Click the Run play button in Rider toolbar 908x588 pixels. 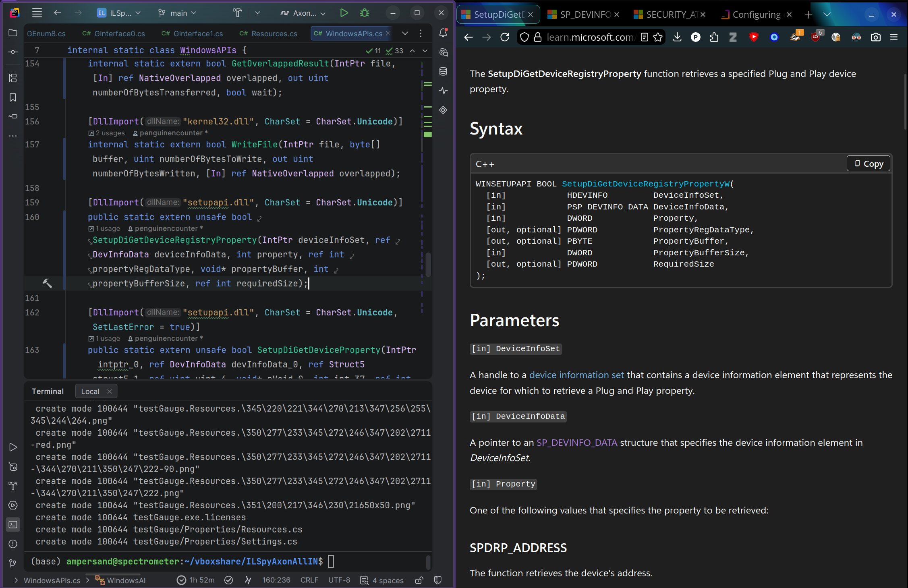(x=344, y=13)
